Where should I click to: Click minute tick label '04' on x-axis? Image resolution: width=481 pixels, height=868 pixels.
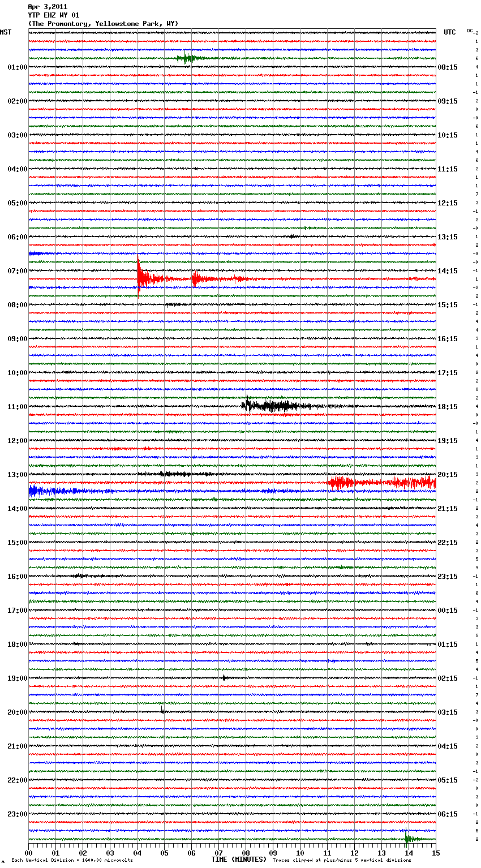click(138, 853)
